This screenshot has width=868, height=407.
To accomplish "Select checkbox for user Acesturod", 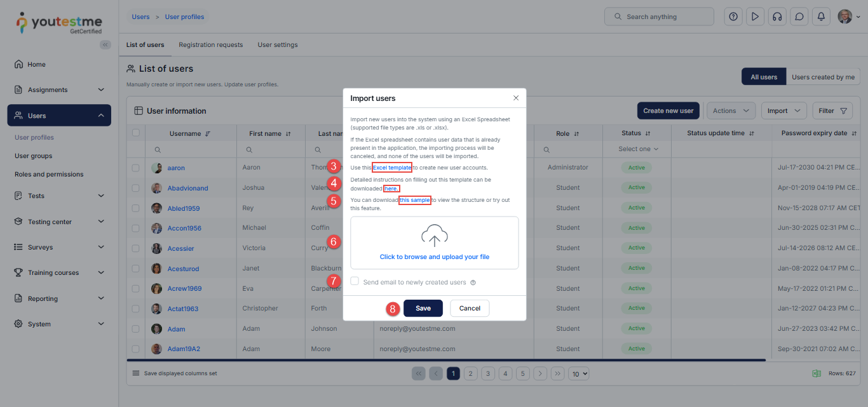I will tap(135, 269).
